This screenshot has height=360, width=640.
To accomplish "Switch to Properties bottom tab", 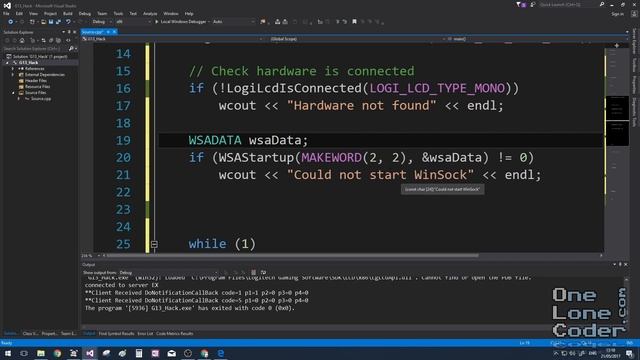I will 49,334.
